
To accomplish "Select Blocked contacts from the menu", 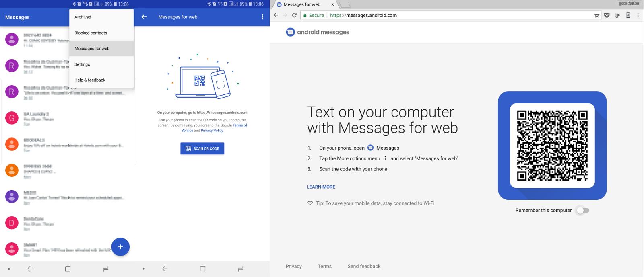I will coord(101,33).
